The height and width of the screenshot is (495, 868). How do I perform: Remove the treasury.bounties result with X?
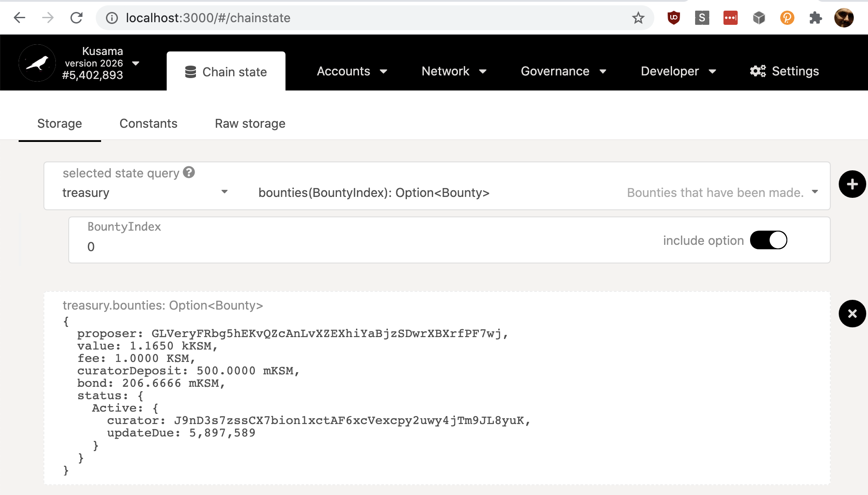point(852,314)
